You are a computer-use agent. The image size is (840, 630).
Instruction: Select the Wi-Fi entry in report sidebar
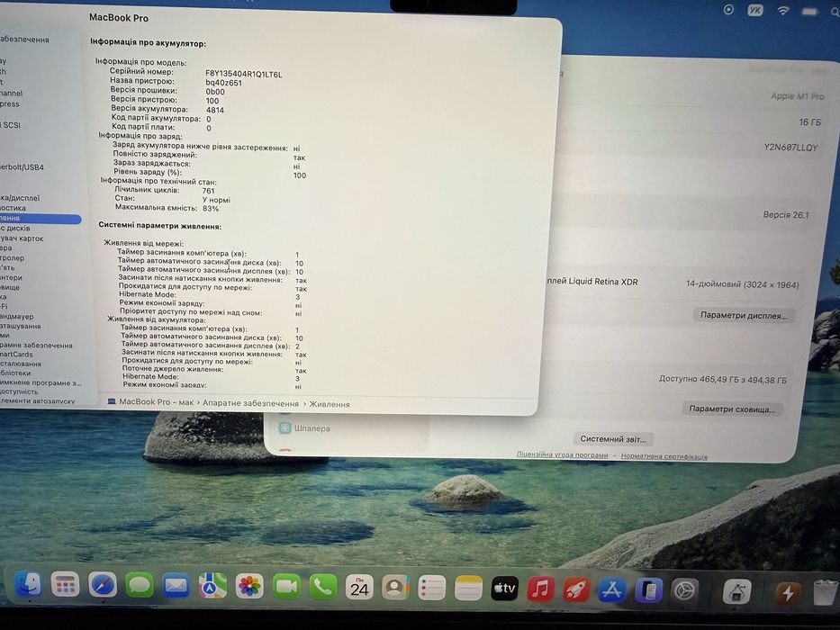4,306
